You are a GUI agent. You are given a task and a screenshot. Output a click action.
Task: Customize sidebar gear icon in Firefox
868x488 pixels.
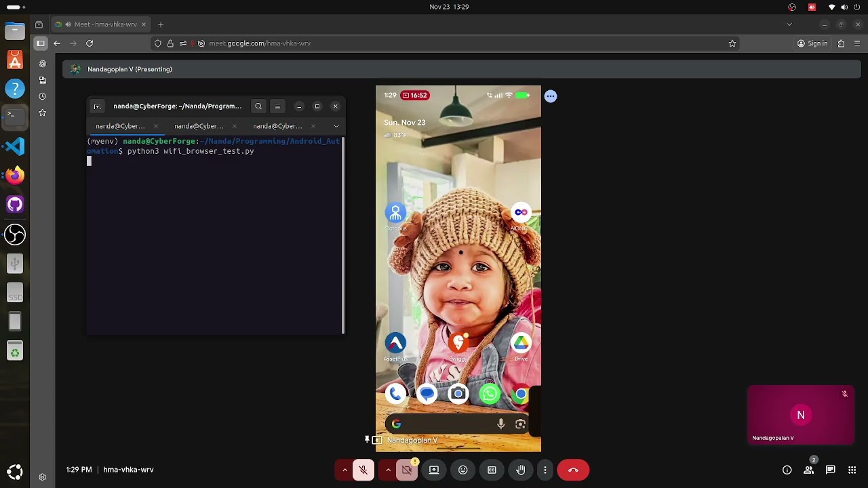(42, 477)
